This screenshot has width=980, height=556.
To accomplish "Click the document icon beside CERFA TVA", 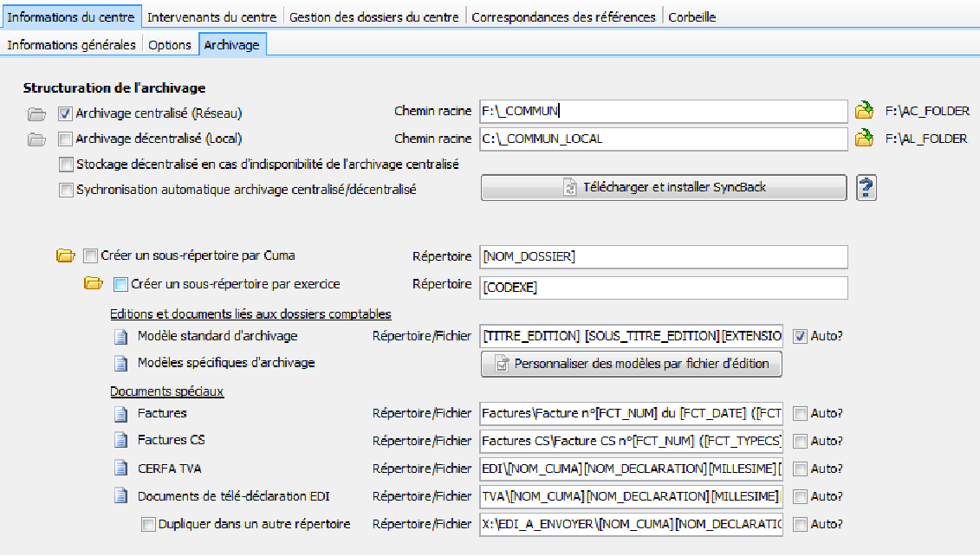I will pos(120,469).
